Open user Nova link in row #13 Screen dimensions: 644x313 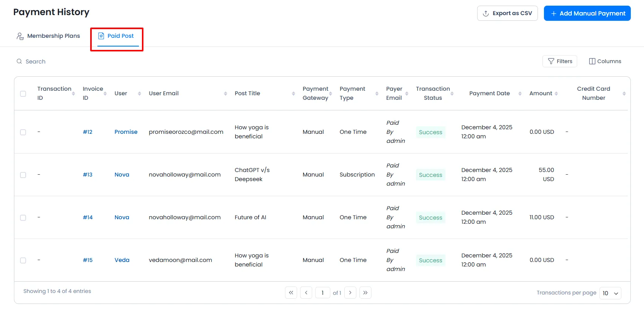pyautogui.click(x=122, y=175)
